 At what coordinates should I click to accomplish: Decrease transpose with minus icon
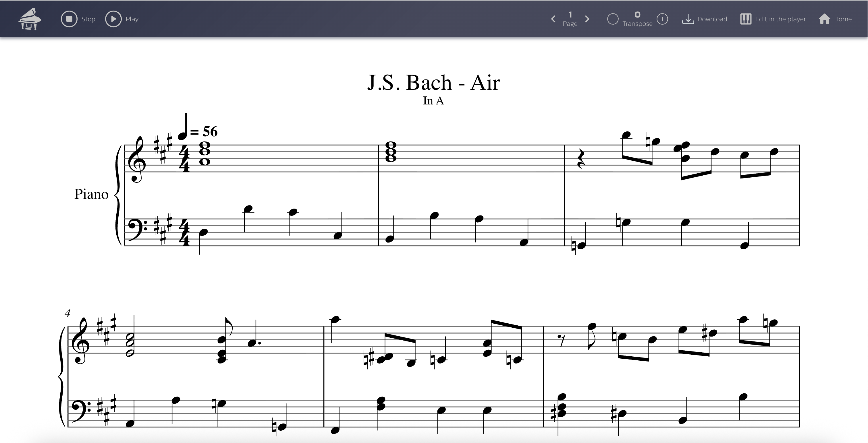click(613, 19)
